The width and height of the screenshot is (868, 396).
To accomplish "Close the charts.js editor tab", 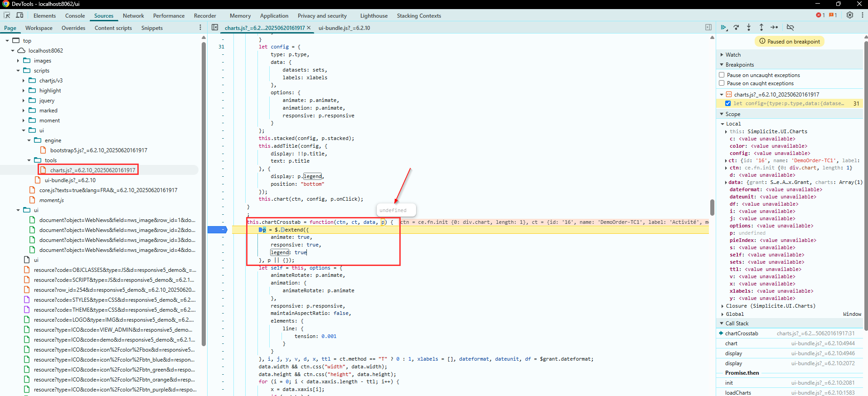I will pos(309,28).
